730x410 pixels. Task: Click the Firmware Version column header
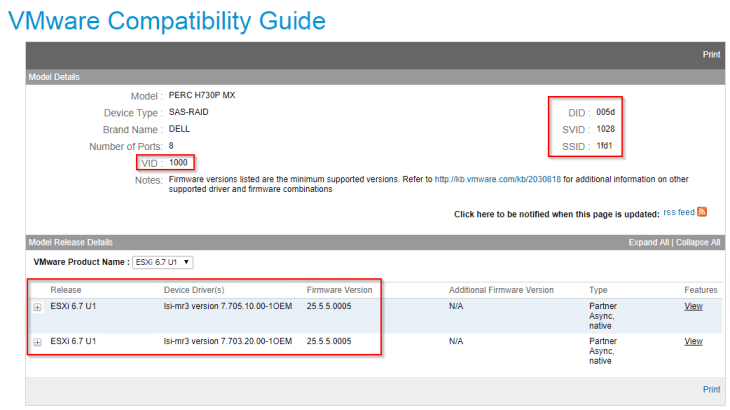tap(339, 289)
